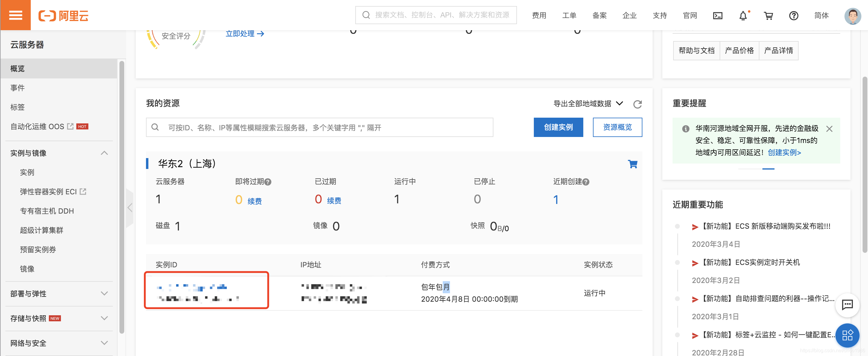Collapse the sidebar with the arrow handle
The image size is (868, 356).
pyautogui.click(x=130, y=208)
